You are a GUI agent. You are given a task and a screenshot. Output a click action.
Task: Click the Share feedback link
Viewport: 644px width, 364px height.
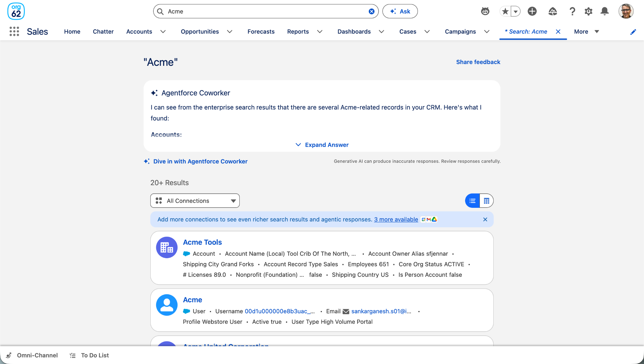pyautogui.click(x=478, y=62)
